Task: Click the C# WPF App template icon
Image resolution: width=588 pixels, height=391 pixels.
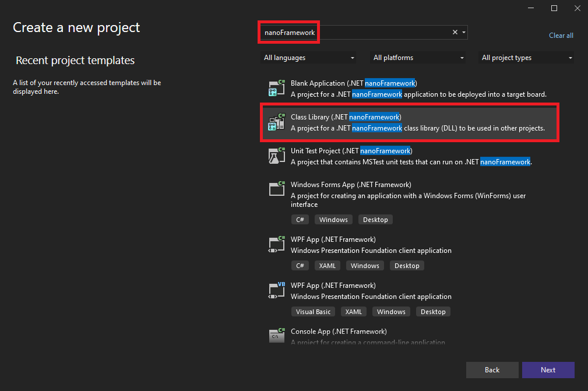Action: click(276, 244)
